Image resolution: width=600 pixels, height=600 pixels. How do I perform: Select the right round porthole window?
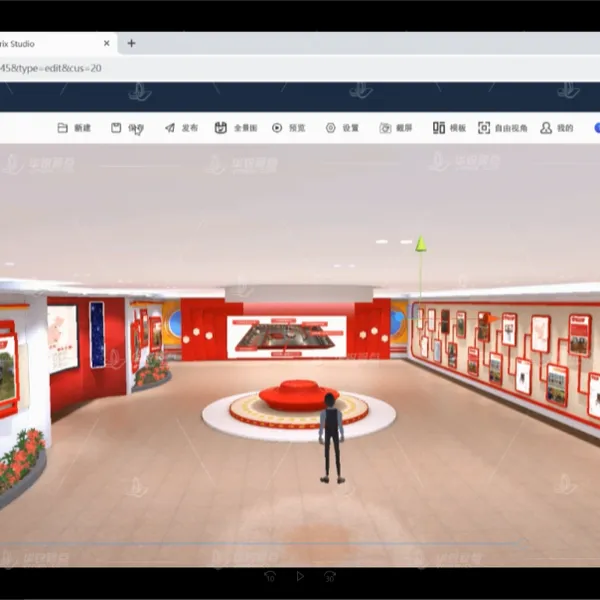398,321
